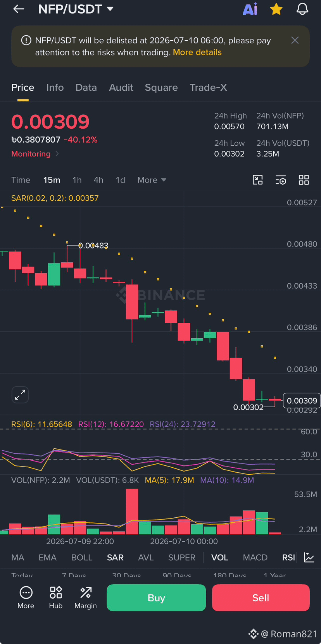Tap the 24h Vol(NFP) value 701.13M
The width and height of the screenshot is (321, 644).
273,127
